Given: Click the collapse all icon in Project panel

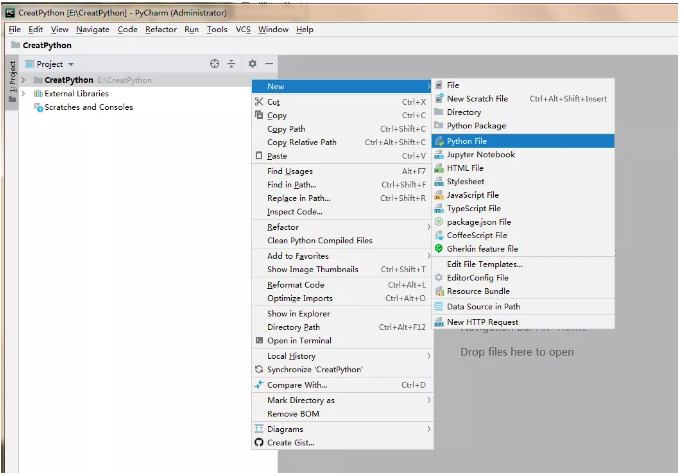Looking at the screenshot, I should [232, 64].
